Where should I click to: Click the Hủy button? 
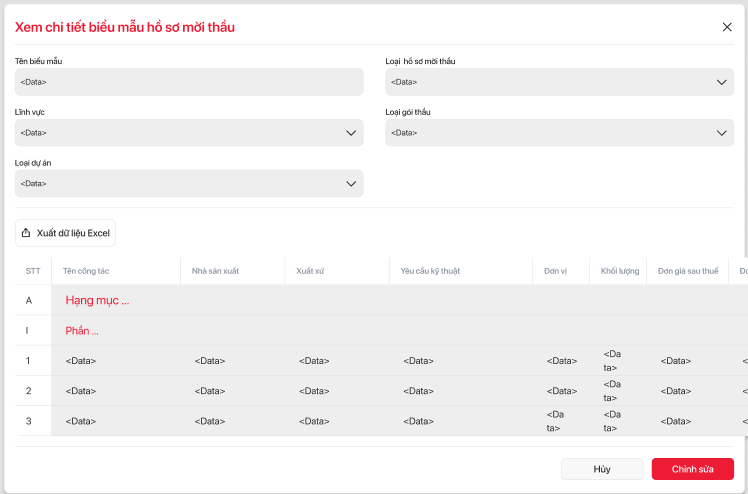tap(602, 469)
